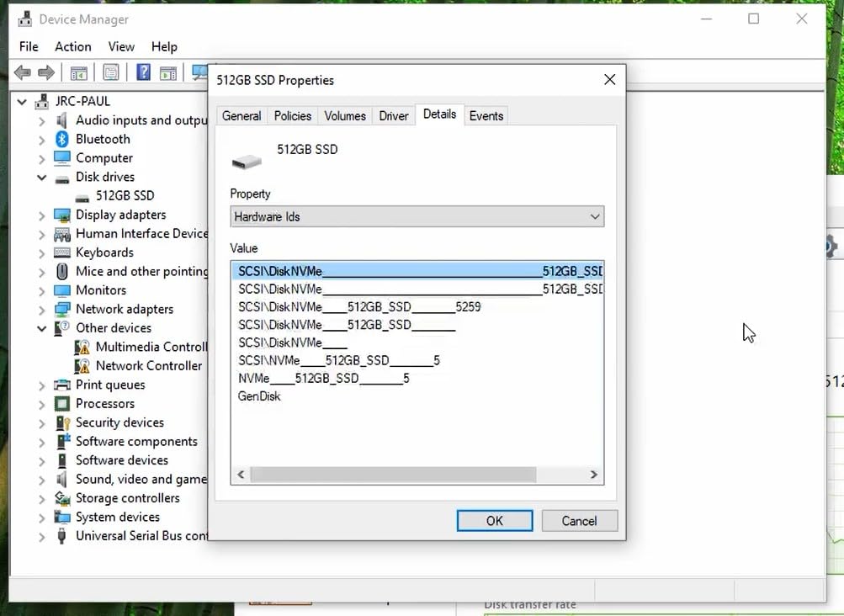Select the Sound, video and game speaker icon
The image size is (844, 616).
click(62, 479)
